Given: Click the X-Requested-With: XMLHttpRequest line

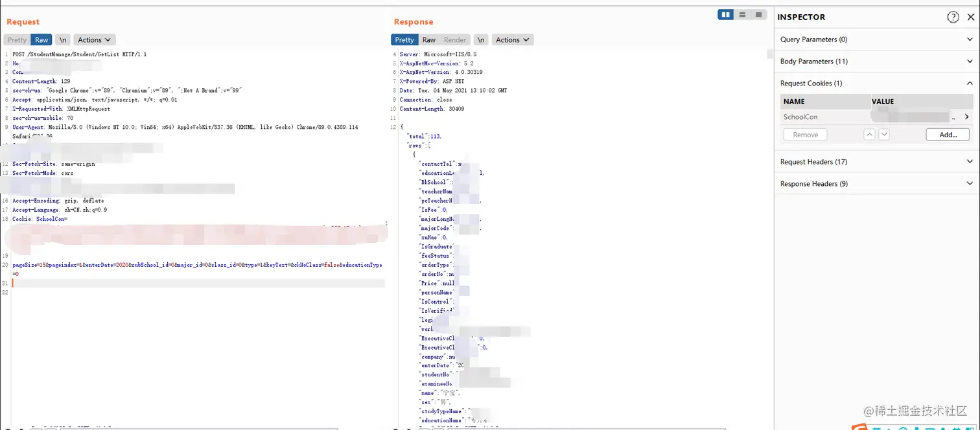Looking at the screenshot, I should pos(61,109).
